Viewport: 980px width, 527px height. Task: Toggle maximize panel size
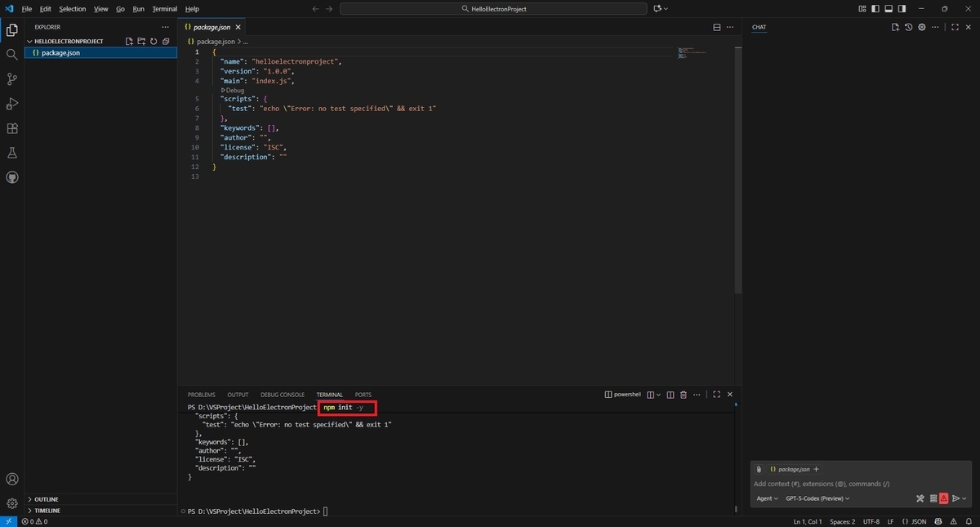[x=716, y=394]
